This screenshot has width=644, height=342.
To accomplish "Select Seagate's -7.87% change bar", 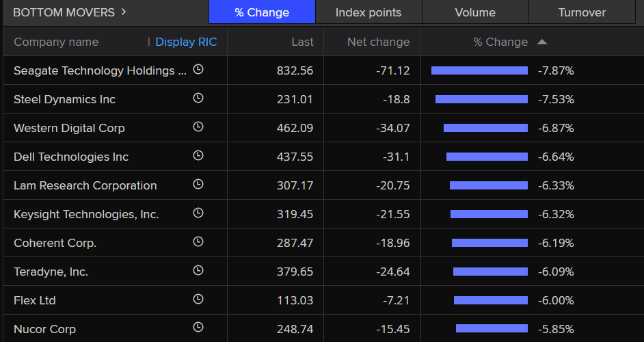I will pos(479,70).
